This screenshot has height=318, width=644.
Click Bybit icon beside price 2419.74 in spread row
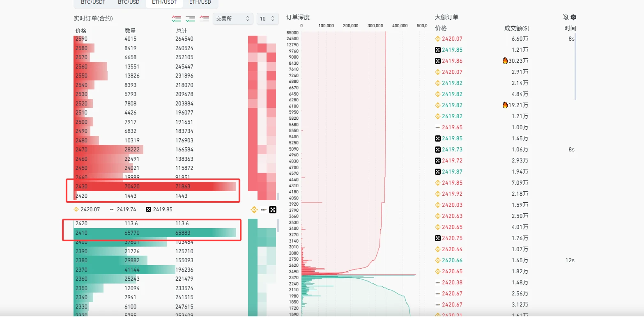tap(113, 209)
